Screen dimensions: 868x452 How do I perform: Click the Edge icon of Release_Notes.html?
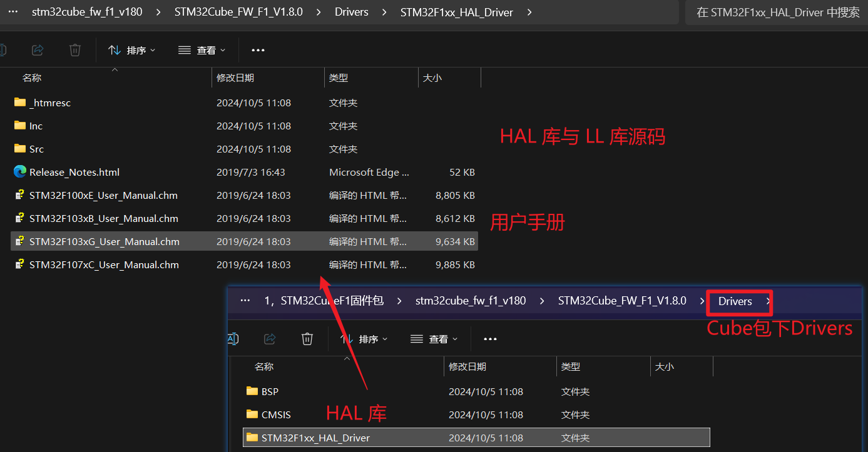pos(20,172)
